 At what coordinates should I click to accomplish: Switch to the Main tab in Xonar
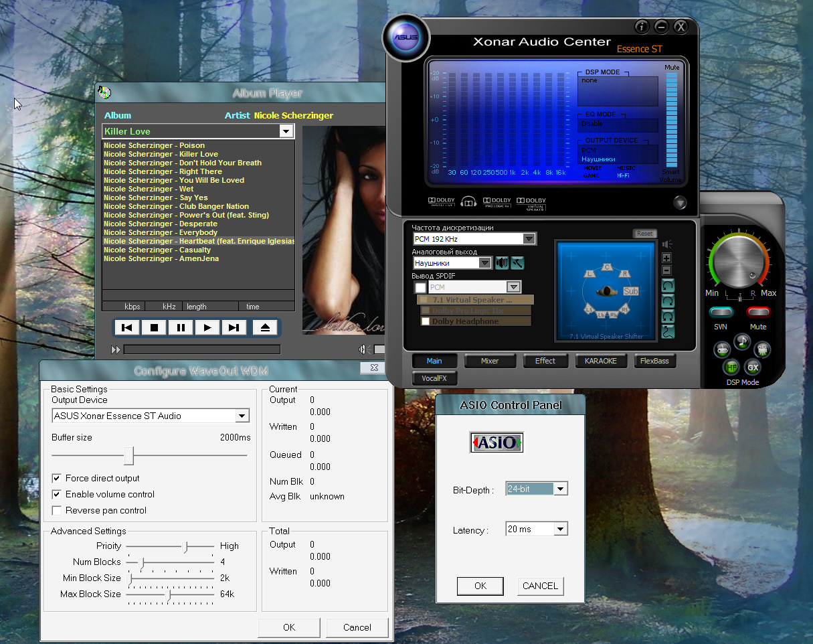434,361
